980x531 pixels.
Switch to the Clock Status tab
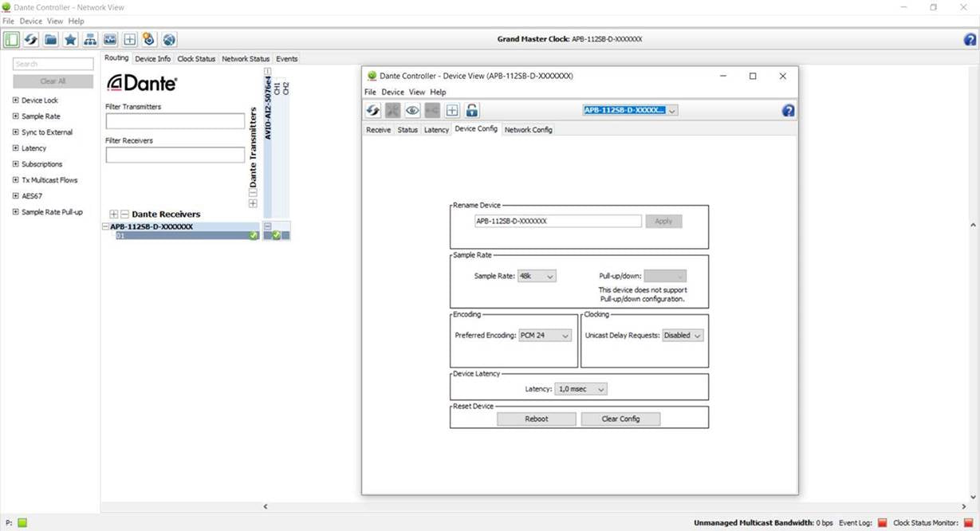(196, 59)
